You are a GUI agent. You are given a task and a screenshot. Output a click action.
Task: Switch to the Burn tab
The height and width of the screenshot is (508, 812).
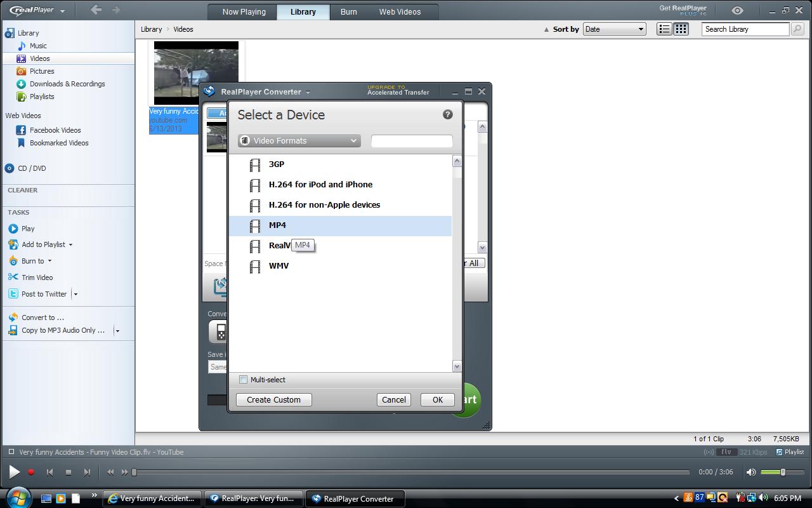coord(349,12)
